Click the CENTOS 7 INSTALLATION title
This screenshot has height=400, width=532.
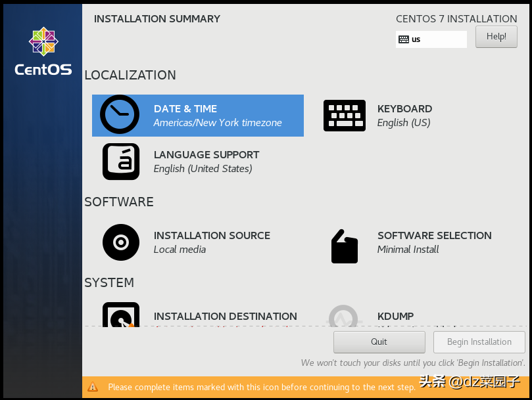pyautogui.click(x=456, y=18)
